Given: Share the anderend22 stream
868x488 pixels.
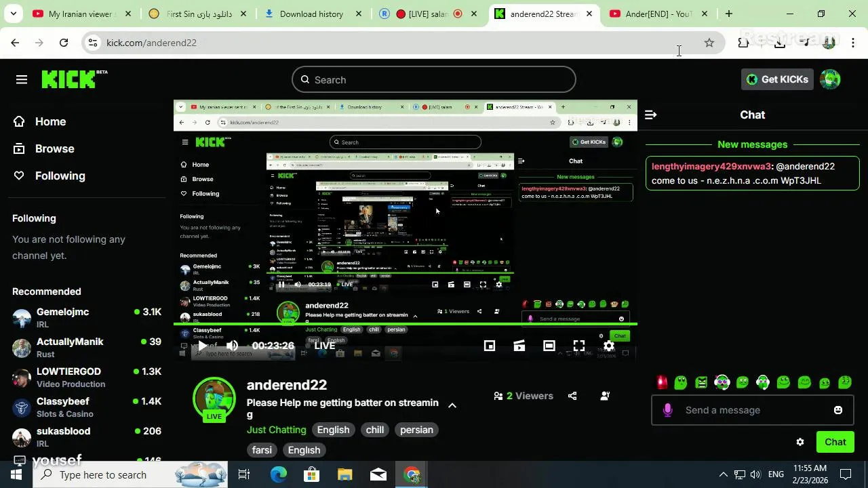Looking at the screenshot, I should coord(572,396).
